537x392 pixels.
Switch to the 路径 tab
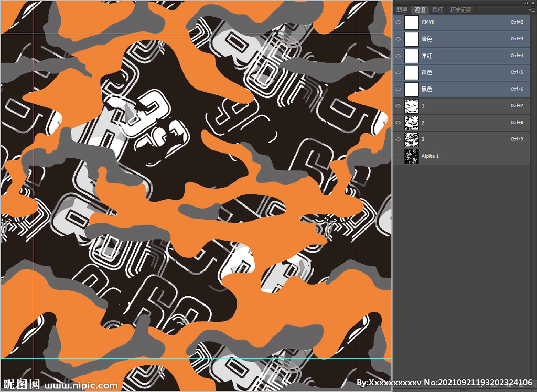point(437,10)
